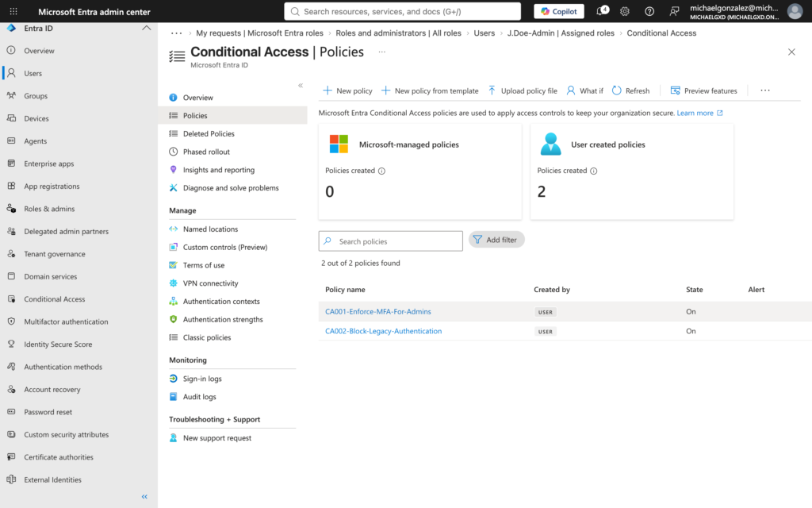812x508 pixels.
Task: Open the feedback person icon
Action: click(674, 11)
